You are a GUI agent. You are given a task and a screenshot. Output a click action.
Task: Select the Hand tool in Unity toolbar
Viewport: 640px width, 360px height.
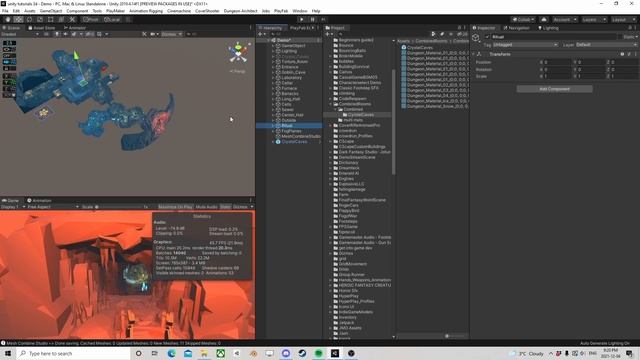(x=8, y=20)
